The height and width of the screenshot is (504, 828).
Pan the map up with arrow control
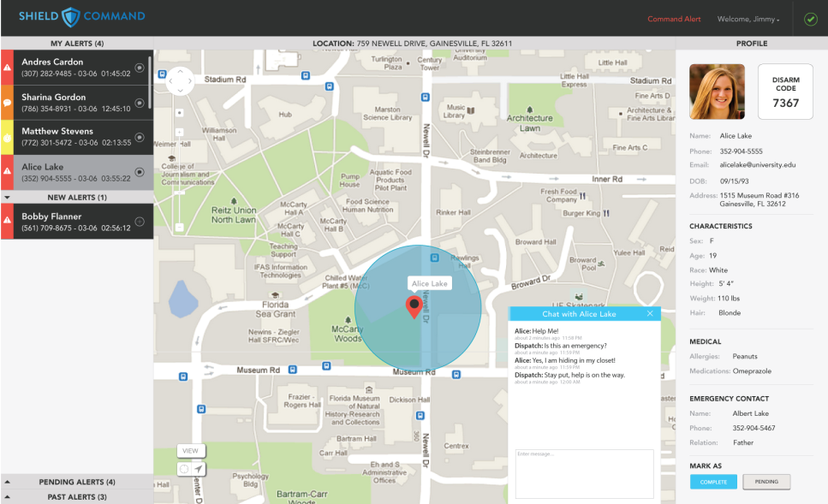(x=182, y=72)
